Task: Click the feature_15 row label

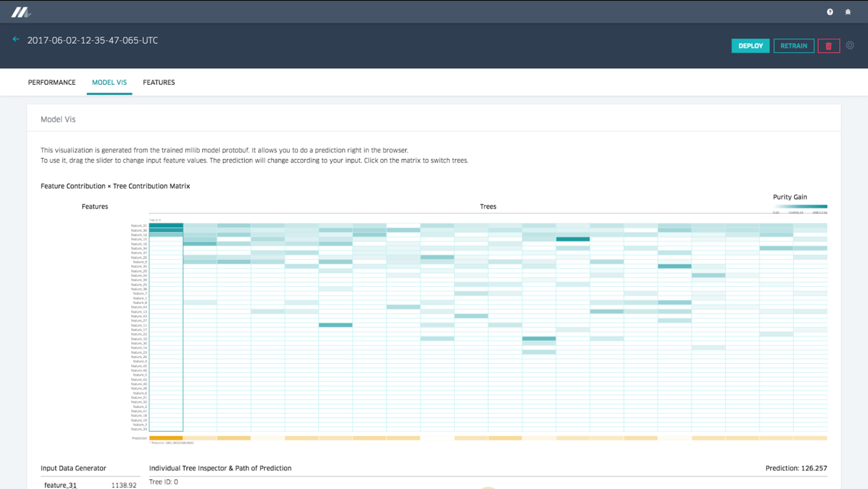Action: pos(139,239)
